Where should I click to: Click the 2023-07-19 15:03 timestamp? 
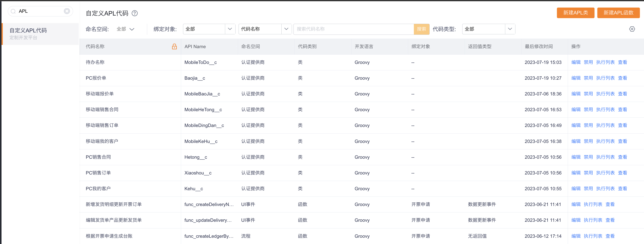click(543, 62)
